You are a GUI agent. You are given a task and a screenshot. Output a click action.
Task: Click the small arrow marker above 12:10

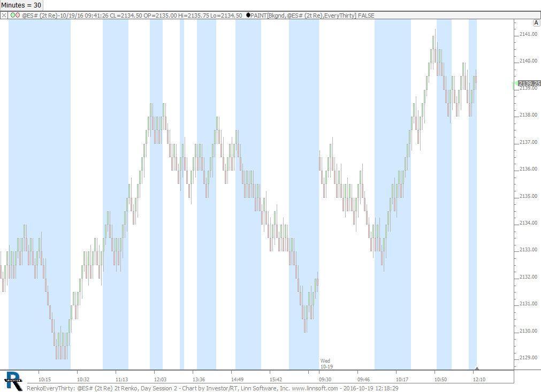pyautogui.click(x=477, y=368)
